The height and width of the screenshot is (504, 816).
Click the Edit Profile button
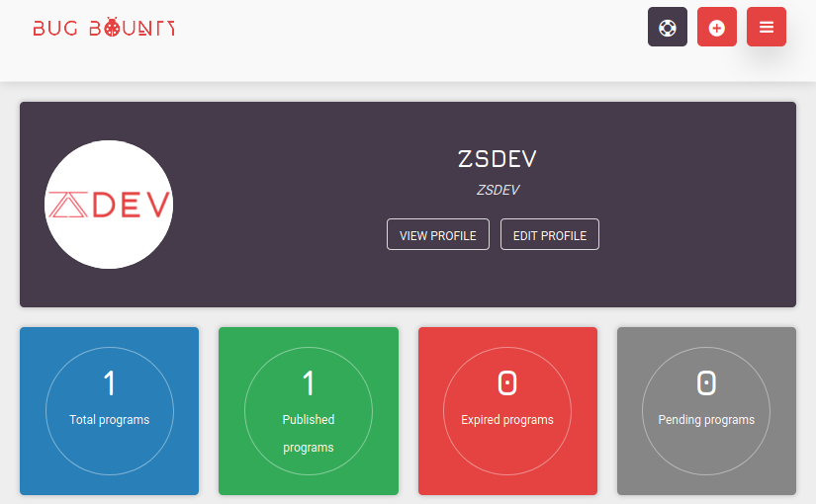point(550,234)
